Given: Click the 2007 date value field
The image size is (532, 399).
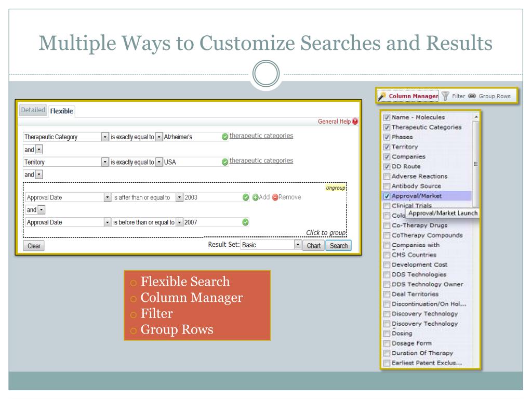Looking at the screenshot, I should pyautogui.click(x=212, y=222).
